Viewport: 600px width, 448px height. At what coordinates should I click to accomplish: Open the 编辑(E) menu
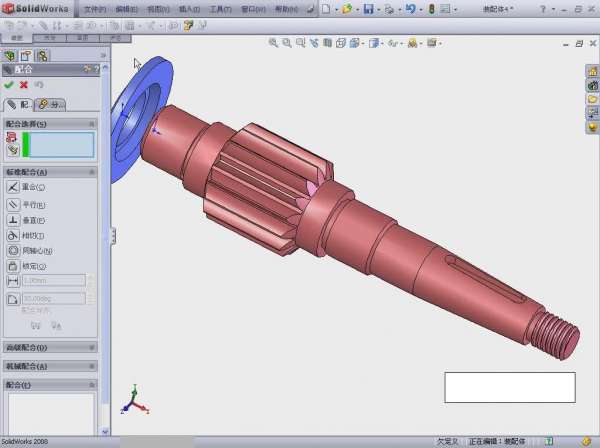click(126, 9)
